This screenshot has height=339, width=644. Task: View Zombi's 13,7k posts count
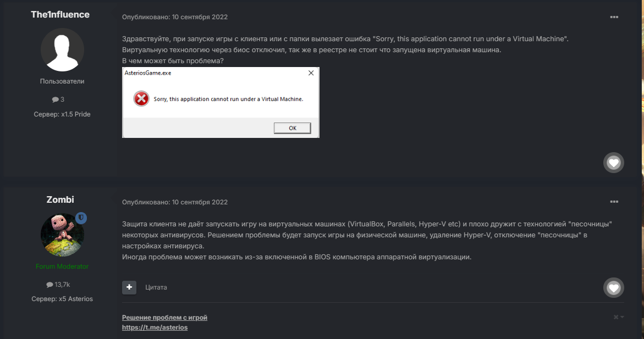58,285
